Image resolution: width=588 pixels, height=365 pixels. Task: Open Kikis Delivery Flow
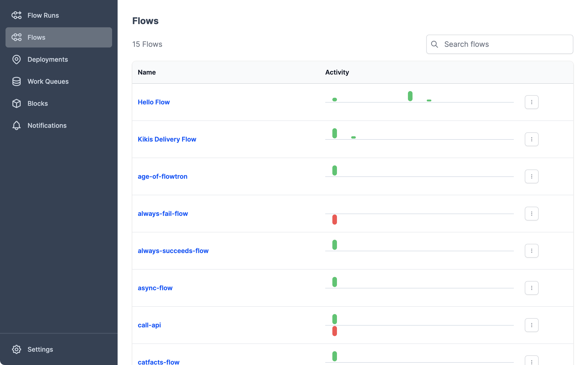click(167, 139)
